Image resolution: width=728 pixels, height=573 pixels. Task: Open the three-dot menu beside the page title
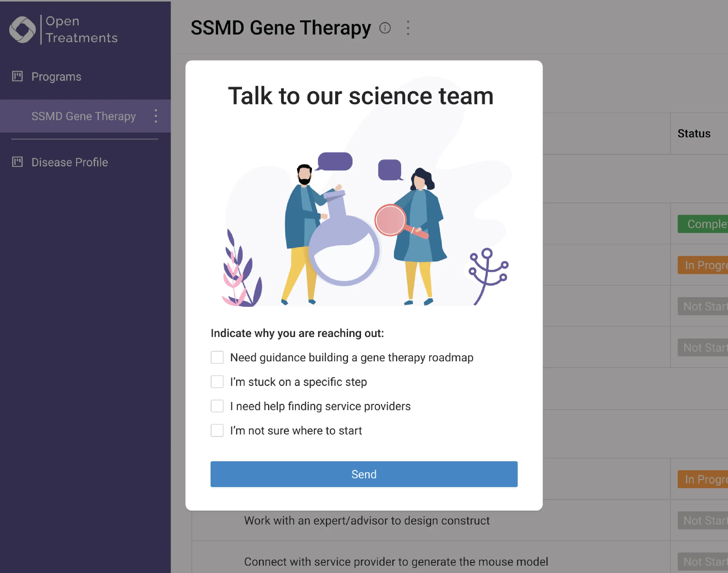pos(408,28)
